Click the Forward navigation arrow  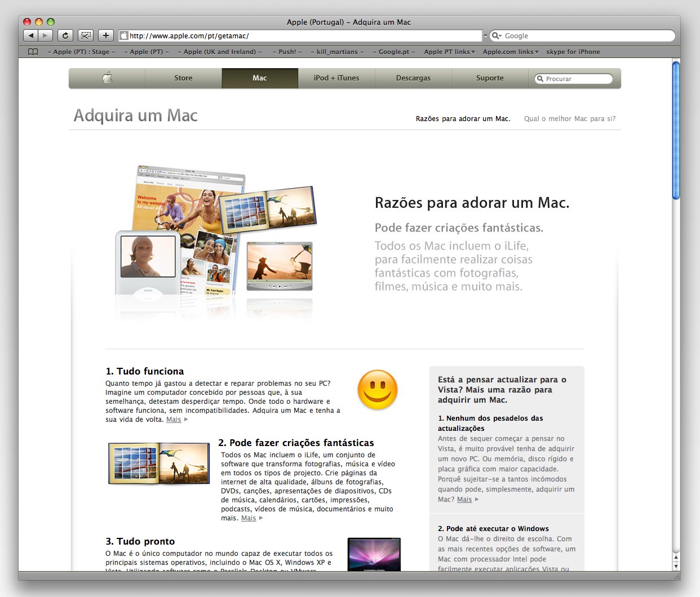click(x=44, y=35)
